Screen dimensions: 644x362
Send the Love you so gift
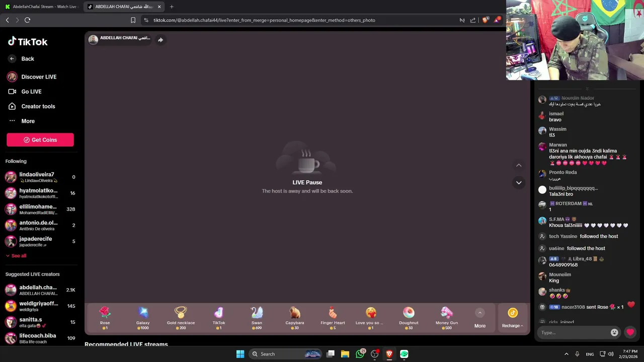click(371, 318)
